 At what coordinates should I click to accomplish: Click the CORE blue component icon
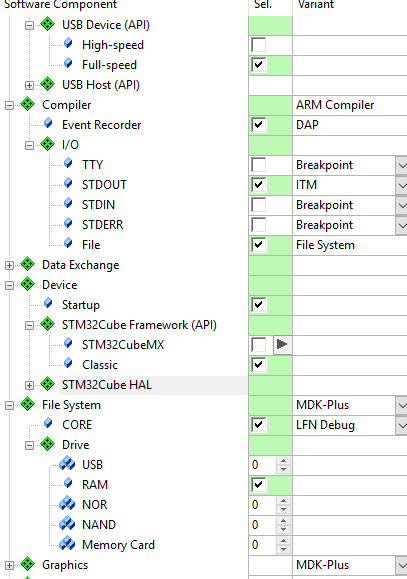point(48,423)
